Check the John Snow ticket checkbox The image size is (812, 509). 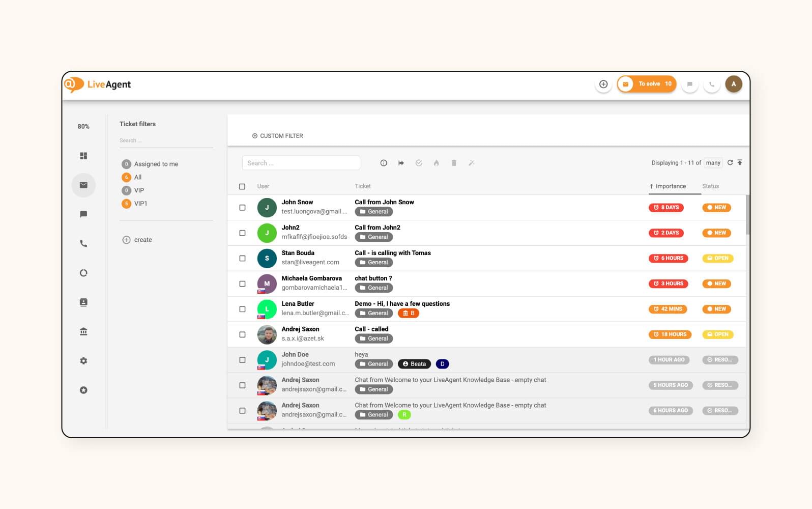pos(242,208)
